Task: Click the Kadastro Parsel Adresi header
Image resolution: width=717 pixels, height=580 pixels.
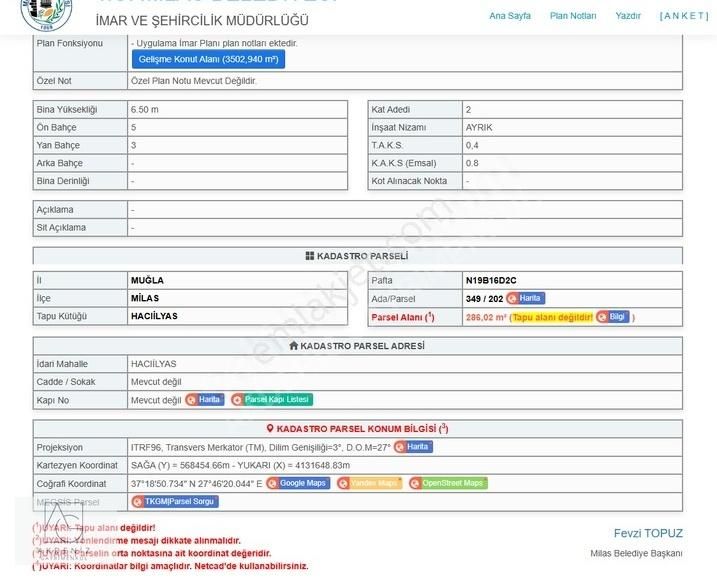Action: point(357,346)
